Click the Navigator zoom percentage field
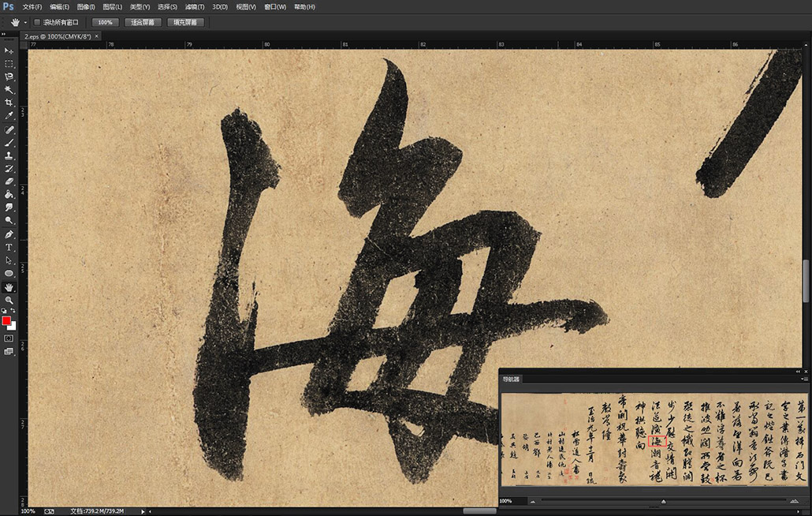This screenshot has height=516, width=812. [x=512, y=501]
